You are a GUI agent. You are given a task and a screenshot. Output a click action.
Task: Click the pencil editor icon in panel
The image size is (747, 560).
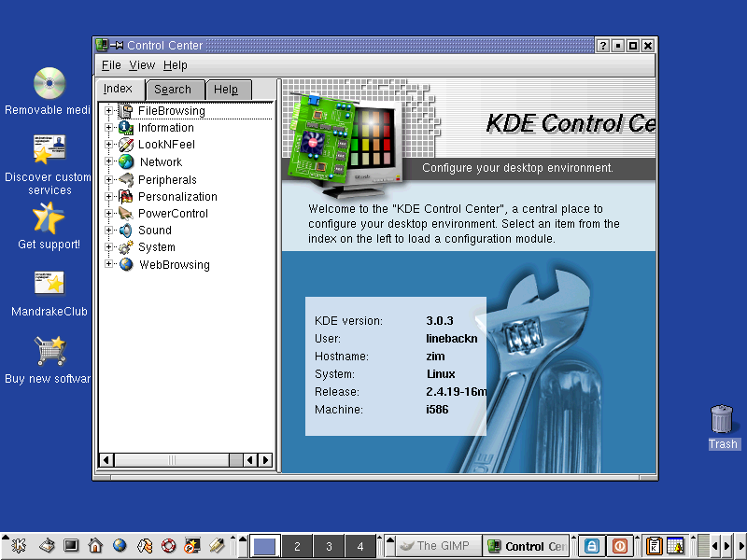[x=217, y=545]
